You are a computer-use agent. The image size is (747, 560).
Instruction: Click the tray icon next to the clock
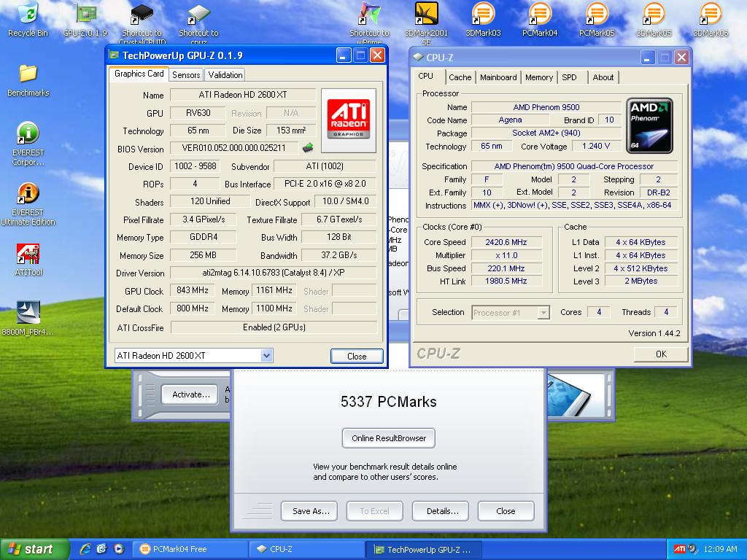pyautogui.click(x=692, y=549)
